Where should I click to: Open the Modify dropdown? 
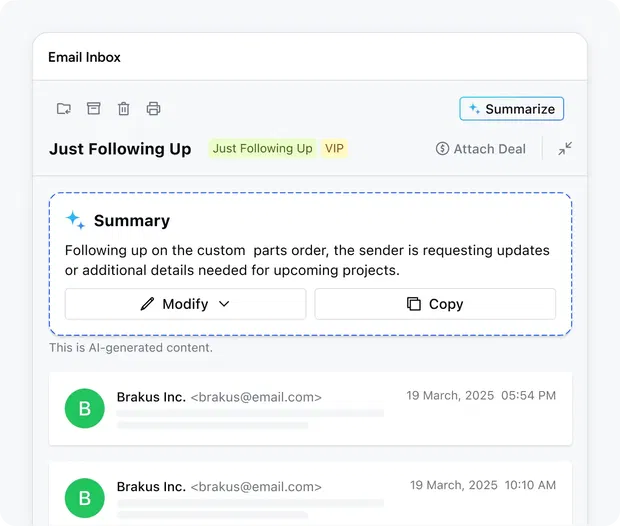(x=185, y=304)
